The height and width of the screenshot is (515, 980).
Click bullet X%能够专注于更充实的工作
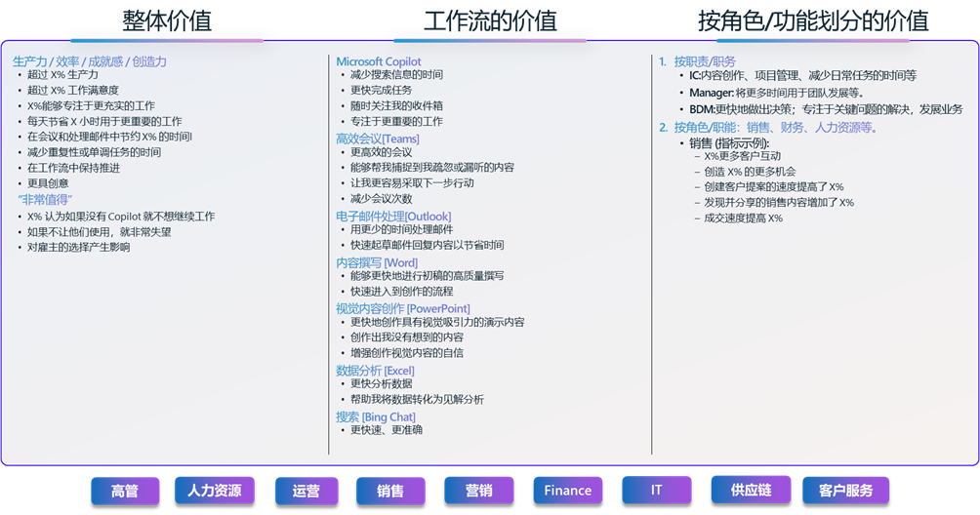(x=91, y=106)
